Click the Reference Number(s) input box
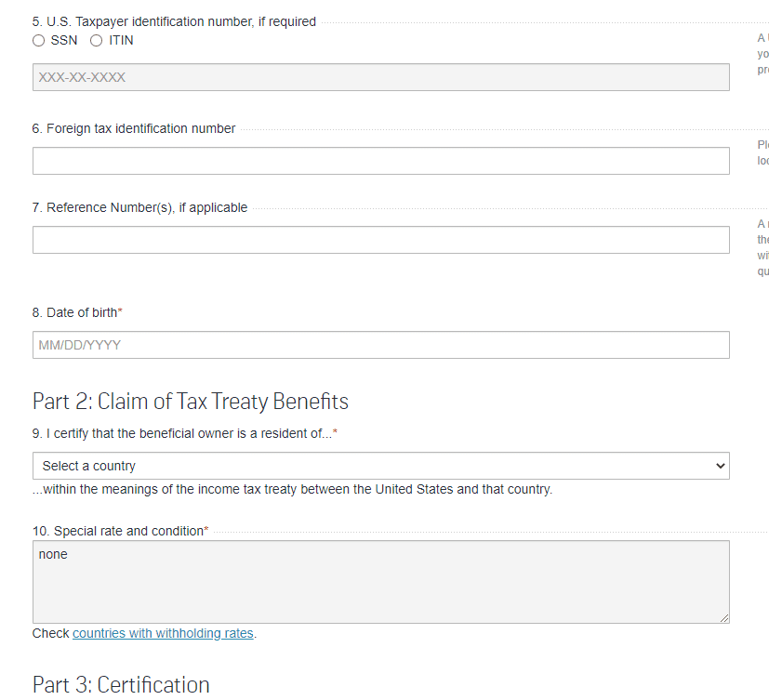This screenshot has width=769, height=700. point(380,240)
